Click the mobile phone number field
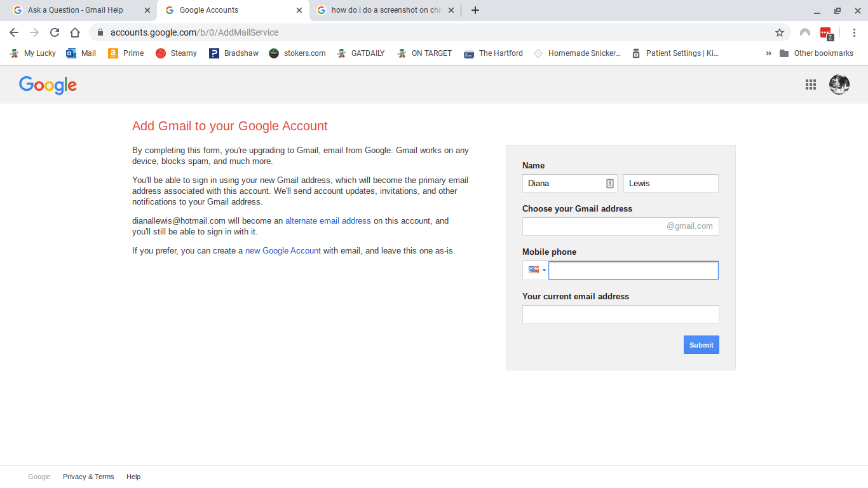 point(634,270)
